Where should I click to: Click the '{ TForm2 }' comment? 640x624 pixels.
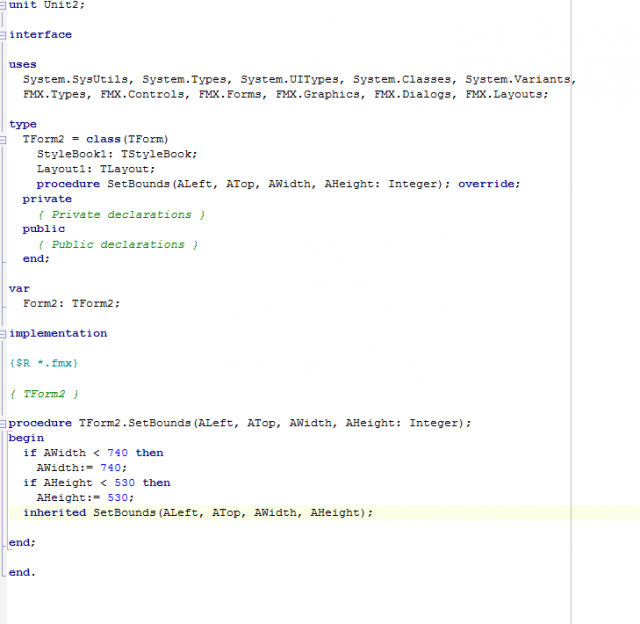[x=44, y=393]
